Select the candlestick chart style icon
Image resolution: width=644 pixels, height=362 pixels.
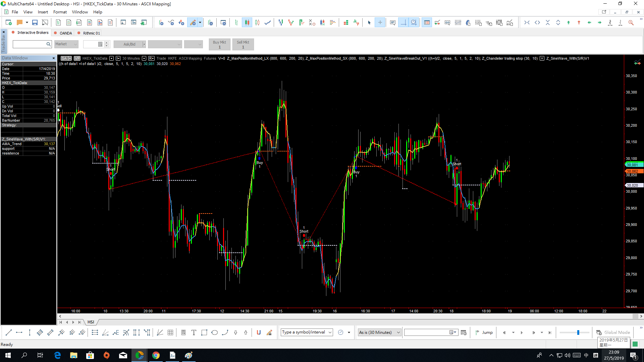tap(247, 22)
